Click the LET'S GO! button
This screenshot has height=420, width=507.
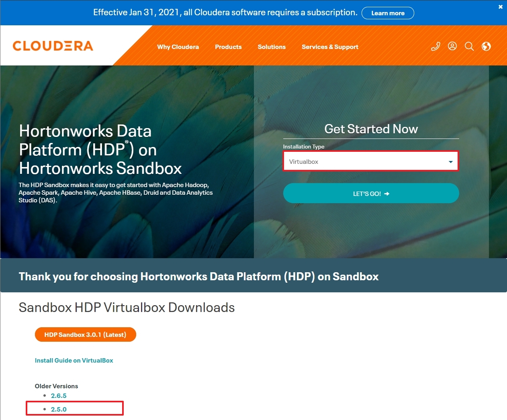pos(371,193)
